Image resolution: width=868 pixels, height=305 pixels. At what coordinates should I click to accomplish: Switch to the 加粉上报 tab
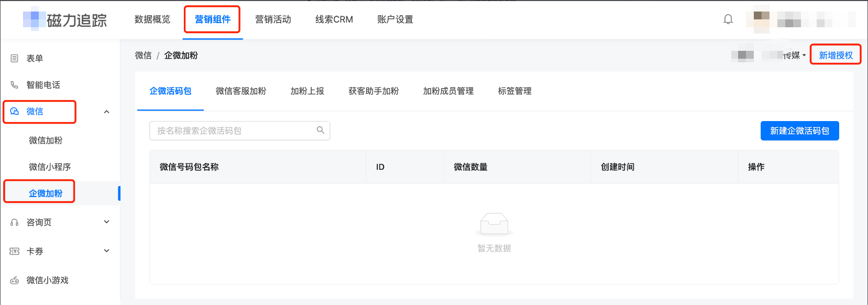[x=307, y=91]
